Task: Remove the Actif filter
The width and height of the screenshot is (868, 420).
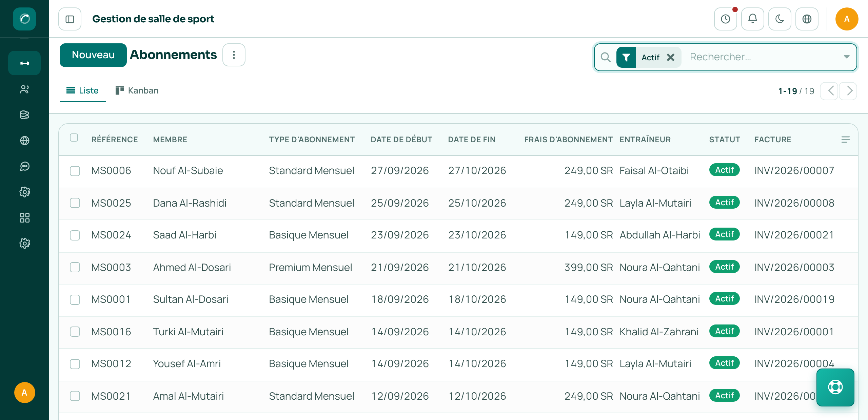Action: coord(670,57)
